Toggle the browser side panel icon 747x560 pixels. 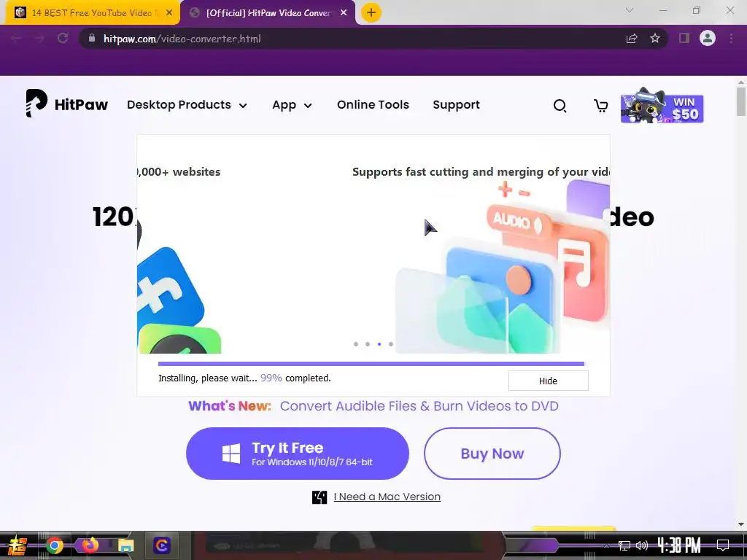click(x=684, y=38)
